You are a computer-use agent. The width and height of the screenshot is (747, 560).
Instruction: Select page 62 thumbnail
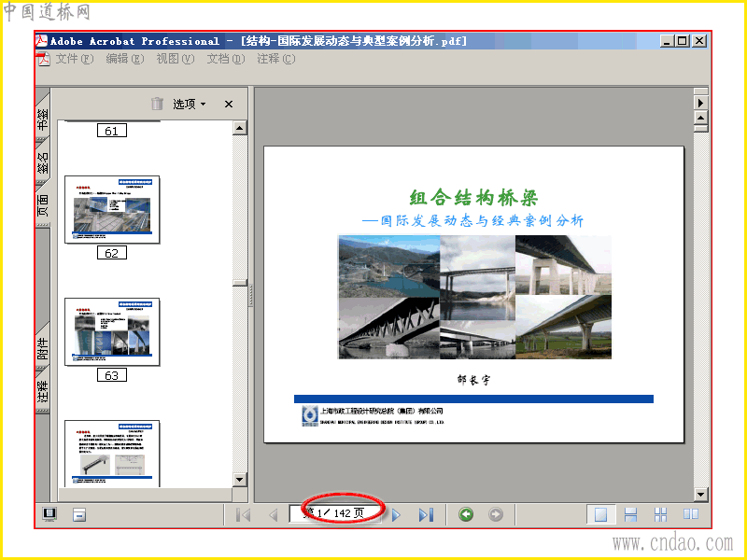(112, 209)
